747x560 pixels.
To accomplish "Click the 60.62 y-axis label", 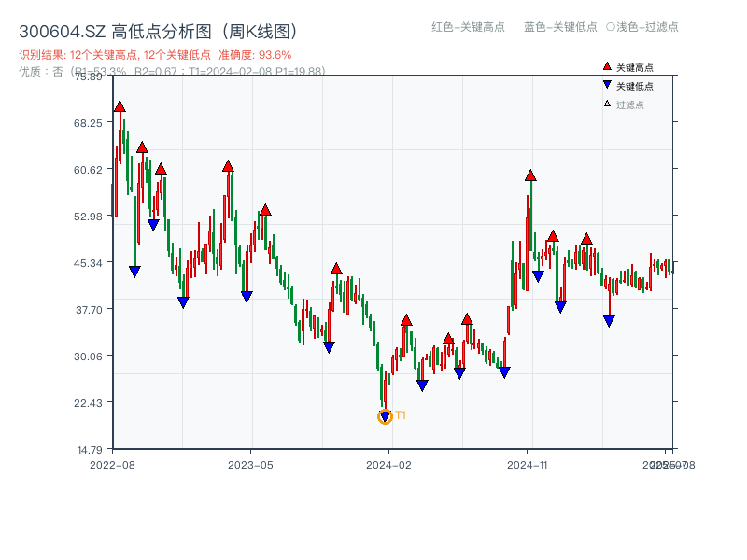I will (x=88, y=170).
